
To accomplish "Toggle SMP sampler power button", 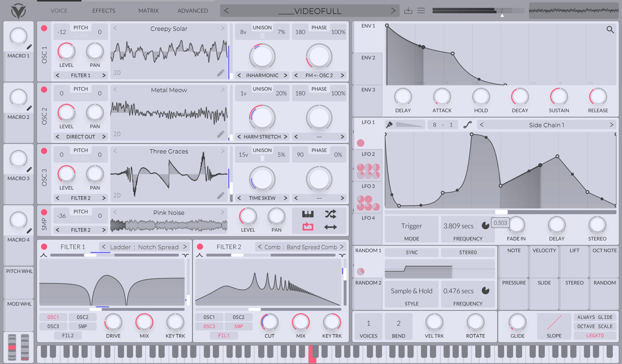I will (x=44, y=212).
